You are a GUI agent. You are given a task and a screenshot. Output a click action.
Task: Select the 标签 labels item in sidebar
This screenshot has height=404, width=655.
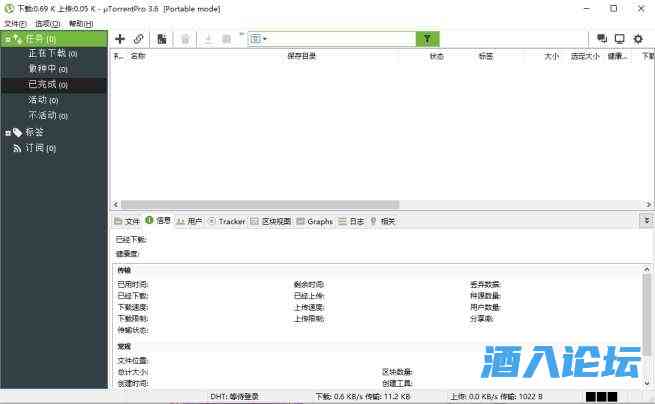click(34, 132)
